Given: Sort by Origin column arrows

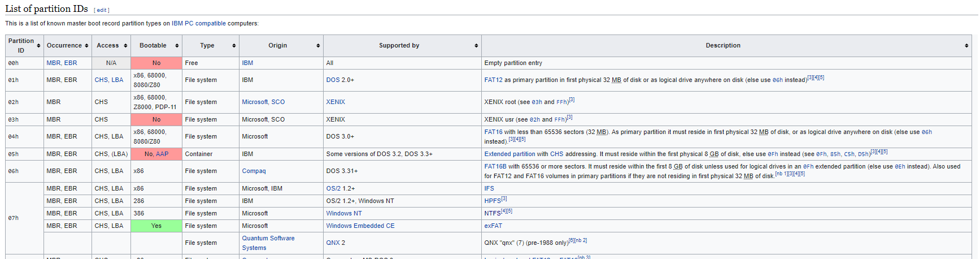Looking at the screenshot, I should click(318, 46).
